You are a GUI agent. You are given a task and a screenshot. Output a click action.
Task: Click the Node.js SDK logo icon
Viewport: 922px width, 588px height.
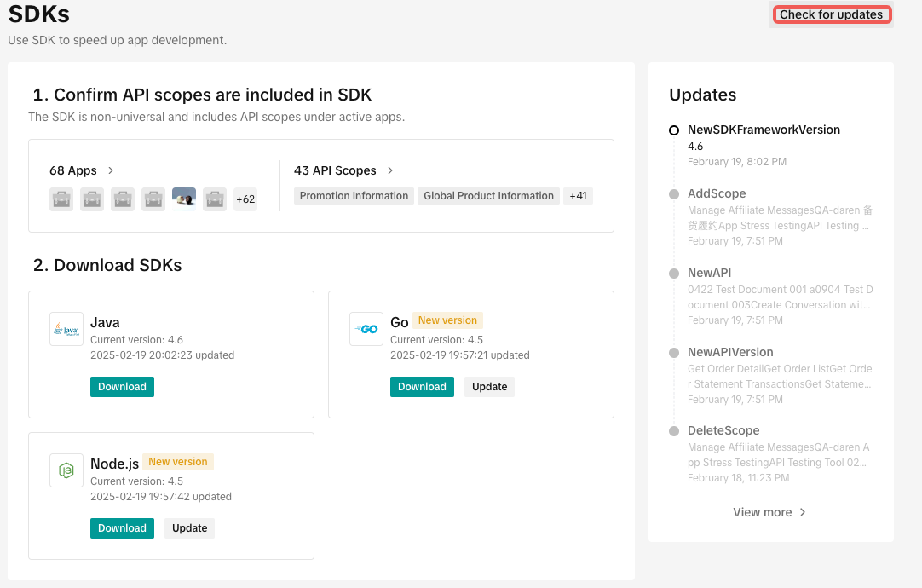tap(66, 470)
